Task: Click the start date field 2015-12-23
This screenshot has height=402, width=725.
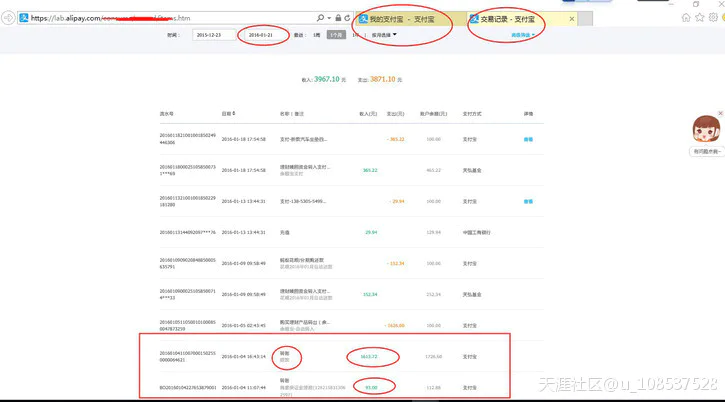Action: tap(214, 35)
